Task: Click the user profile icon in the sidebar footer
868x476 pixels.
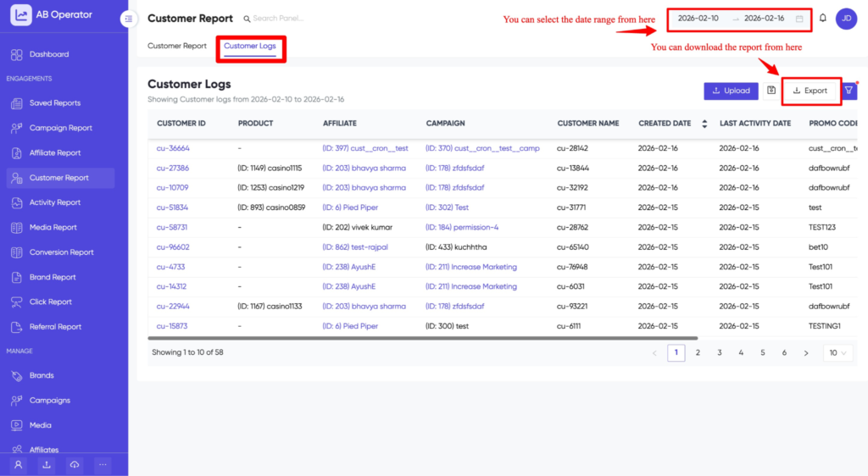Action: pyautogui.click(x=19, y=465)
